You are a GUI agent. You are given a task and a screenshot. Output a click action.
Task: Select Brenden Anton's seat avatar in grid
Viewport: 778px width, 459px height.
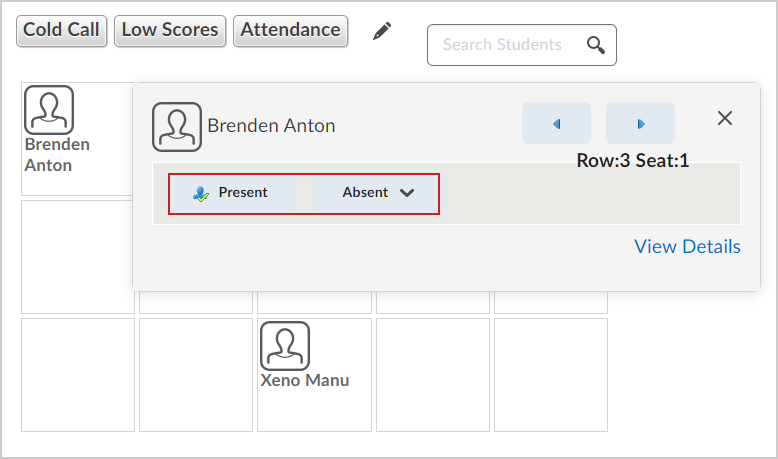(49, 110)
